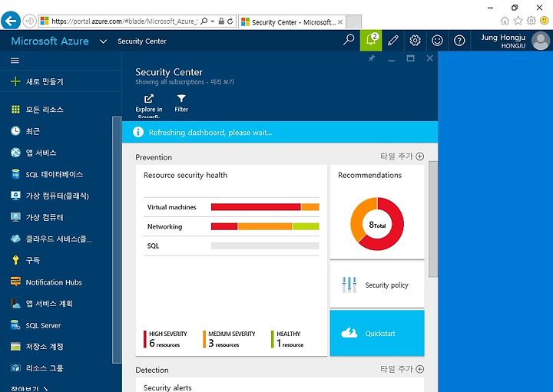Open 리소스 그룹 in sidebar
Screen dimensions: 553x392
[x=37, y=368]
